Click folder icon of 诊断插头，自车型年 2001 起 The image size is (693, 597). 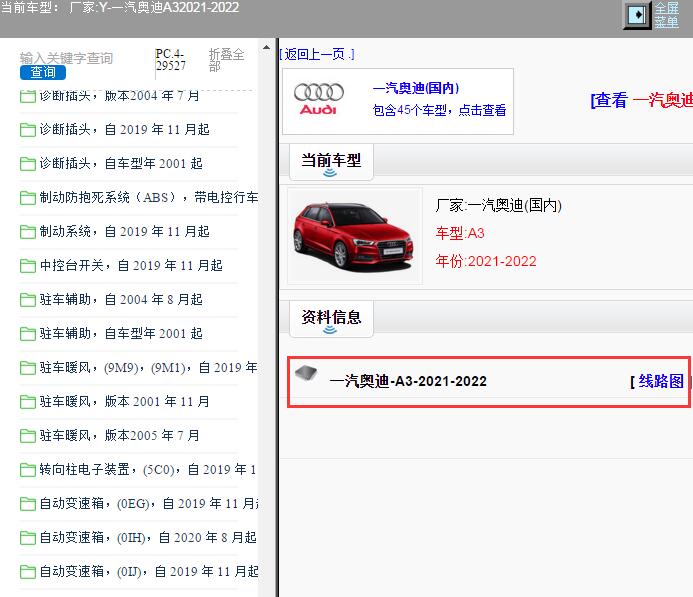point(28,164)
